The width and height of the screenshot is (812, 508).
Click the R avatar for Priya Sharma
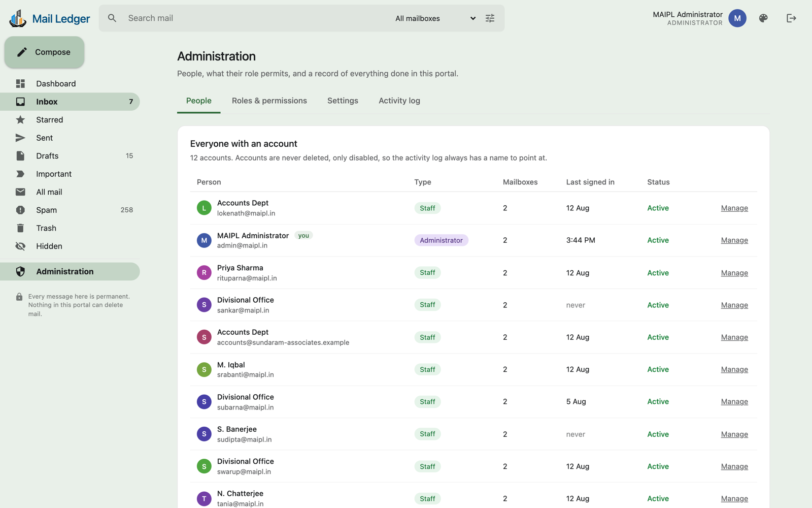click(204, 273)
